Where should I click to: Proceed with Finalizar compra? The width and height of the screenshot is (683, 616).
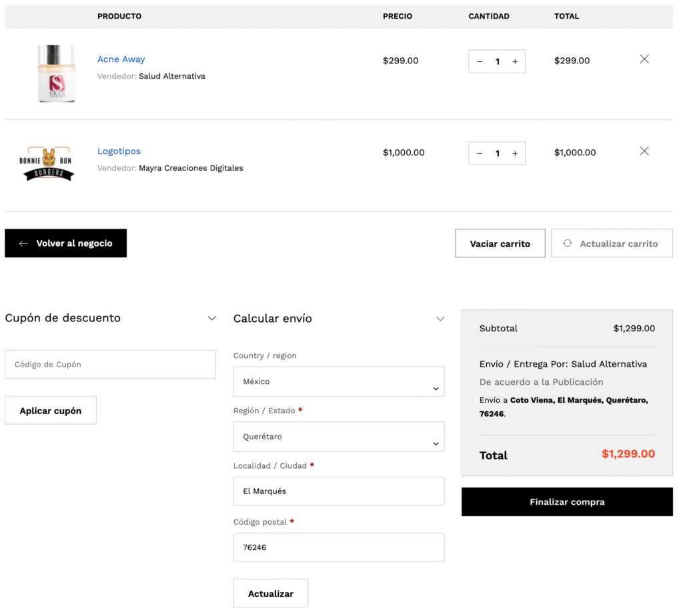point(567,502)
